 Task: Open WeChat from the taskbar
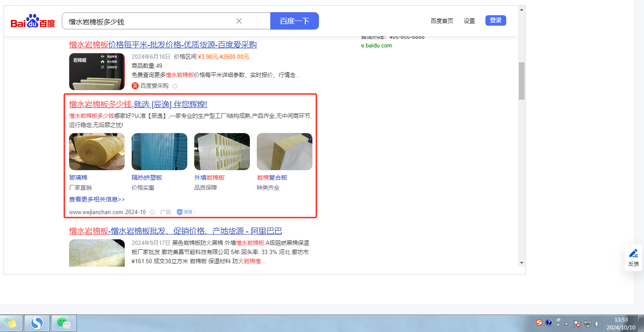click(x=64, y=323)
